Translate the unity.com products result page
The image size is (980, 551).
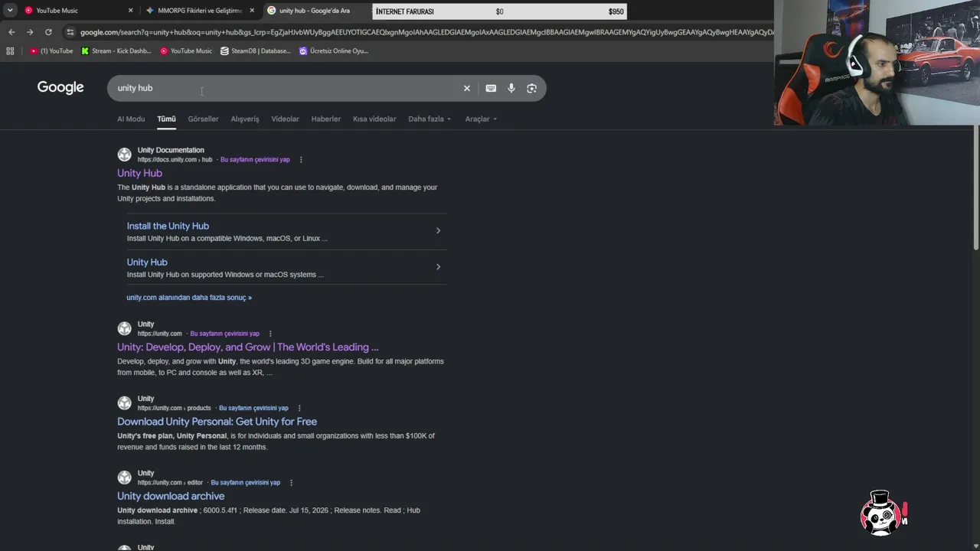[x=253, y=408]
